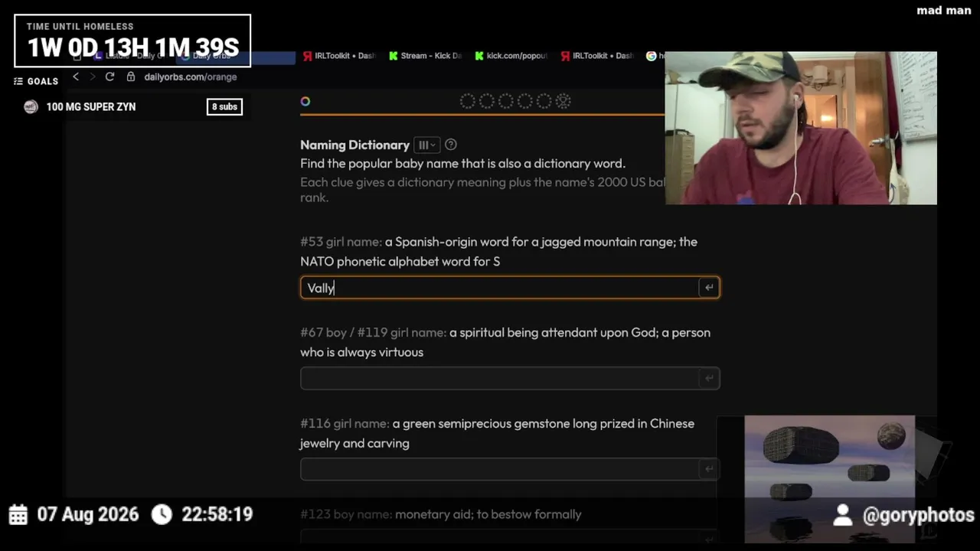Click the floating 3D objects thumbnail image
The height and width of the screenshot is (551, 980).
coord(829,479)
